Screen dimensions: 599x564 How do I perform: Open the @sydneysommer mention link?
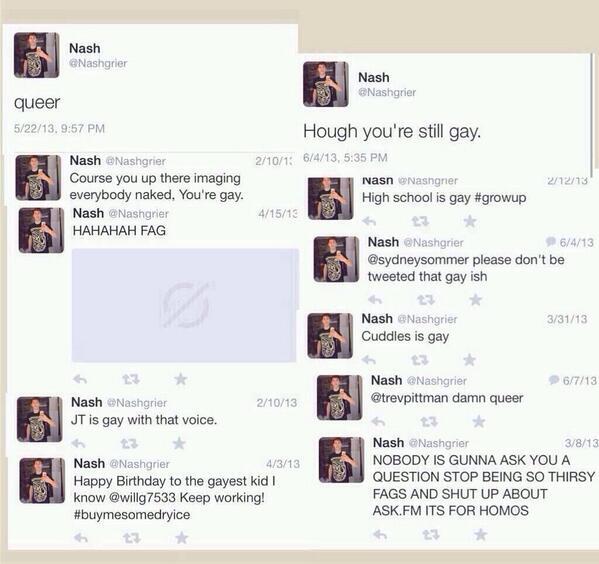click(418, 260)
